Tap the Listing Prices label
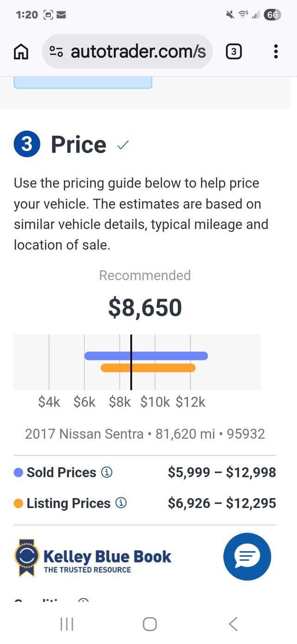 [68, 503]
